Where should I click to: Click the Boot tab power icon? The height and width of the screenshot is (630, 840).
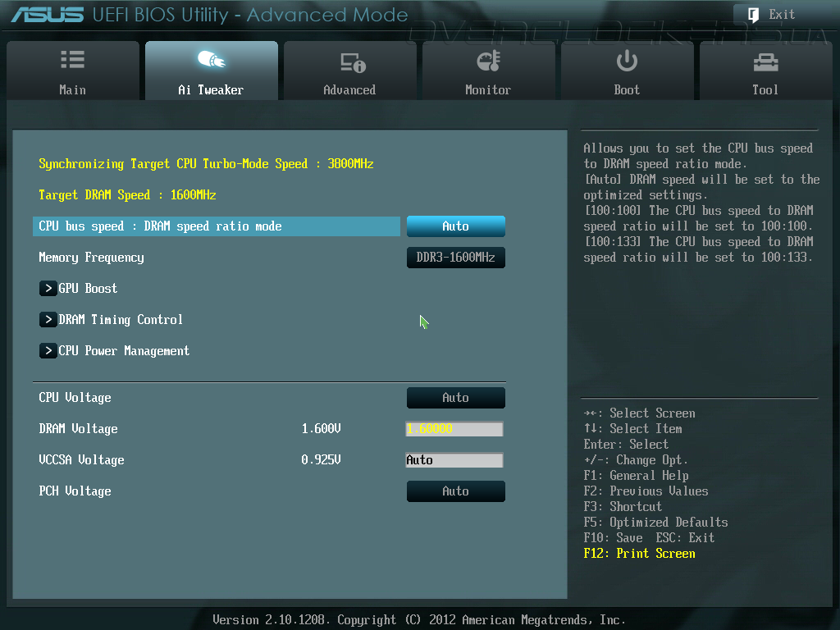pos(626,61)
